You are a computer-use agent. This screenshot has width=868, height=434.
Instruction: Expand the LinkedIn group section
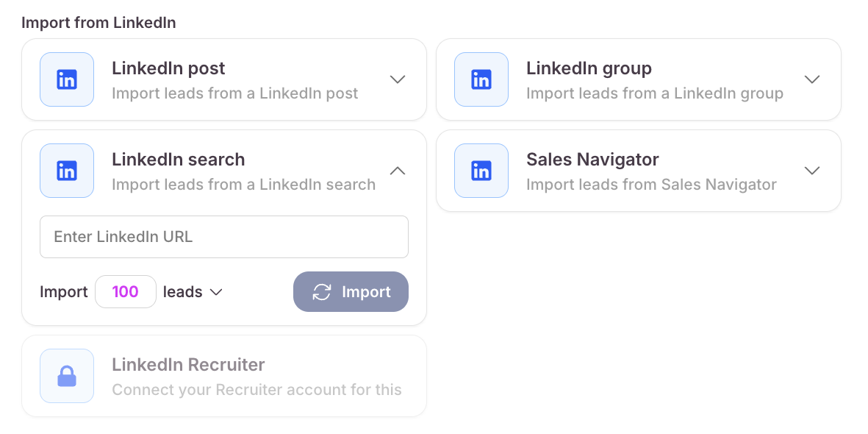coord(812,79)
